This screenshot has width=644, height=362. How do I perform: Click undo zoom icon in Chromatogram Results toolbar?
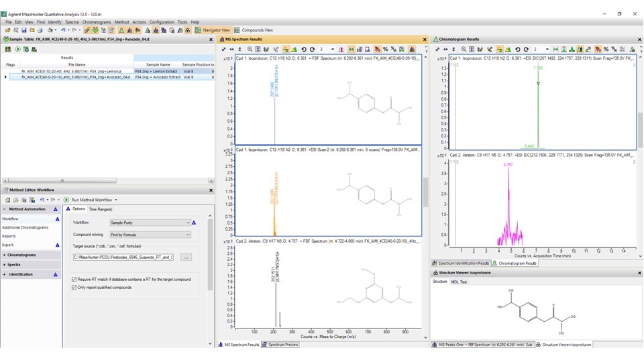point(517,49)
